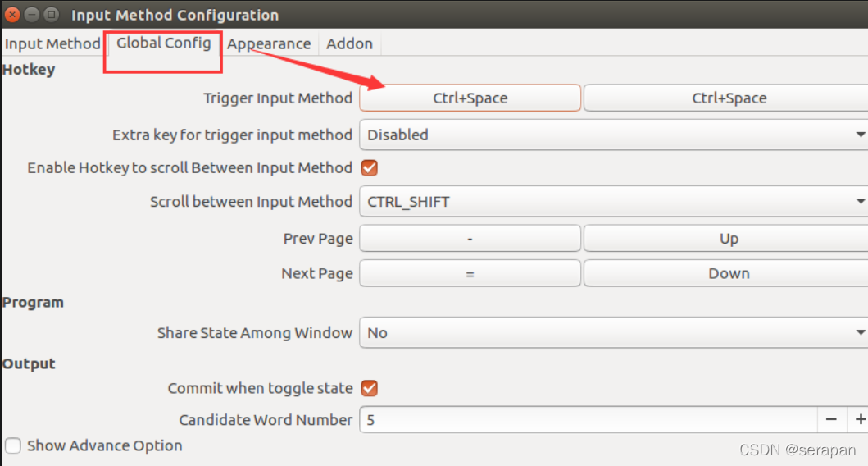Increase Candidate Word Number with plus button

click(x=859, y=419)
